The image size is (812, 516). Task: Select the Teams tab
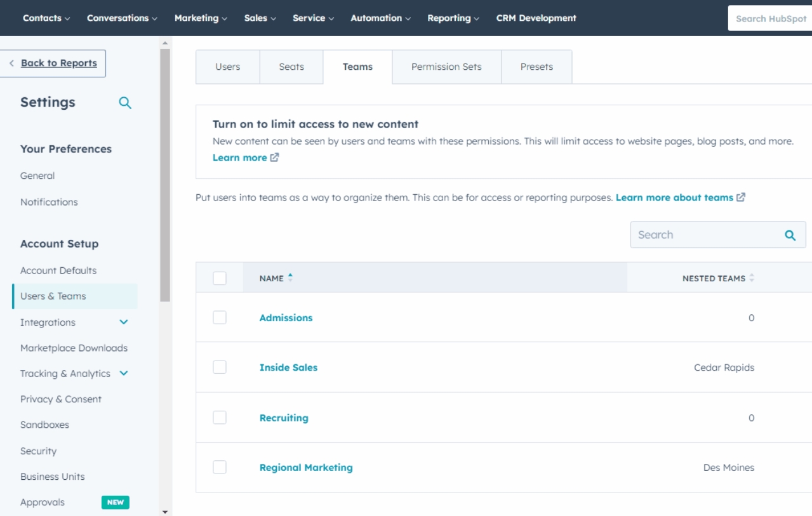[x=357, y=67]
